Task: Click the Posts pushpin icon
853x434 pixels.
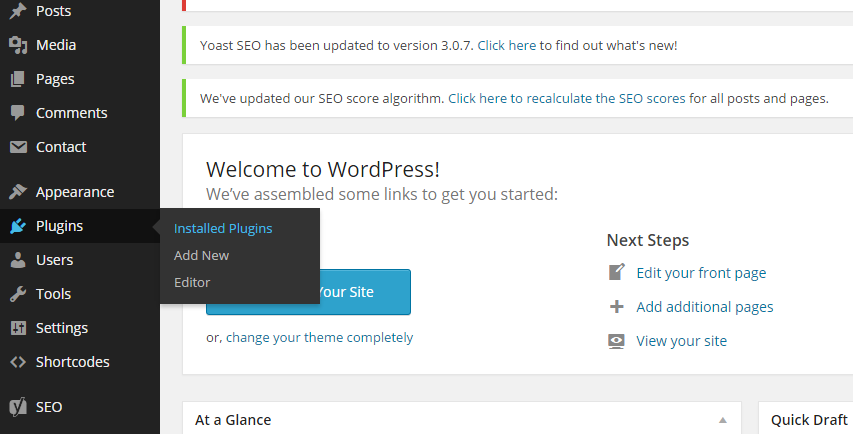Action: coord(17,11)
